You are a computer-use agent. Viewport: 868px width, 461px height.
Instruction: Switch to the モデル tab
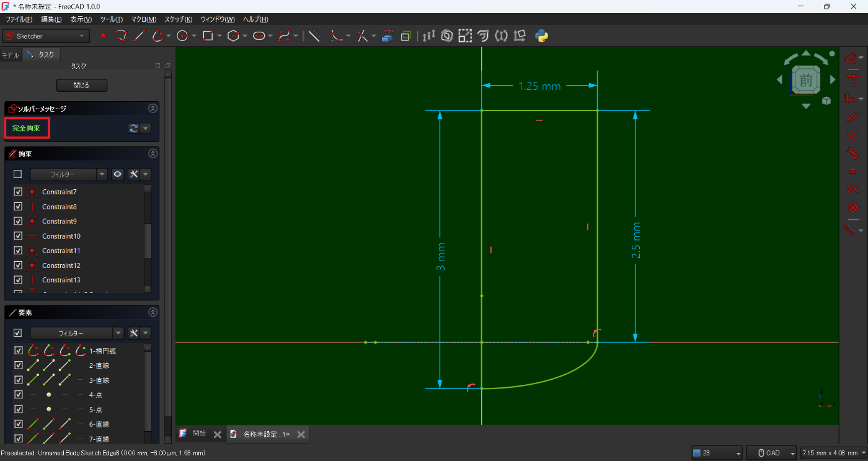point(11,55)
